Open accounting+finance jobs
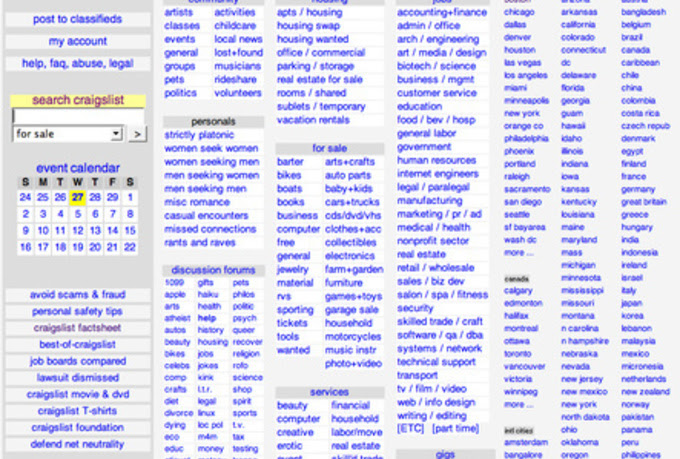Viewport: 680px width, 459px height. pyautogui.click(x=442, y=12)
